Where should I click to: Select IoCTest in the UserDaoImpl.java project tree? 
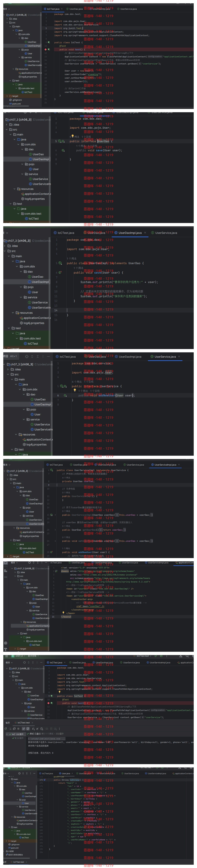tap(31, 344)
